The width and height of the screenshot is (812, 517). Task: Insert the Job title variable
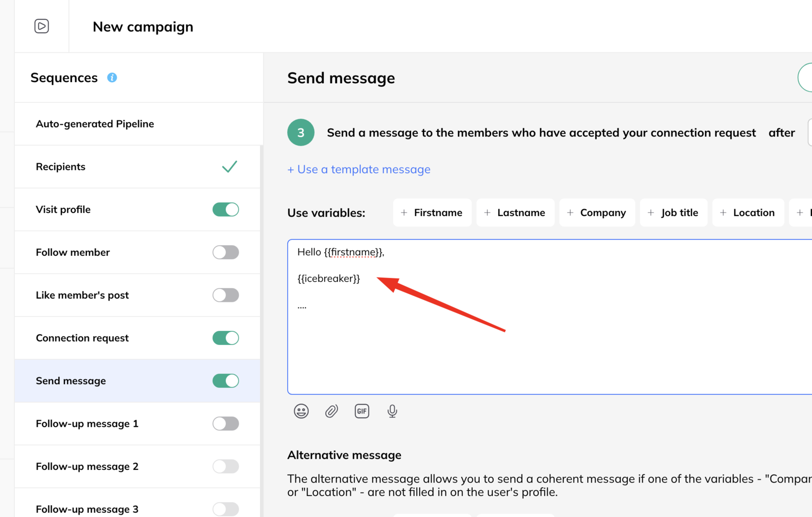coord(673,213)
